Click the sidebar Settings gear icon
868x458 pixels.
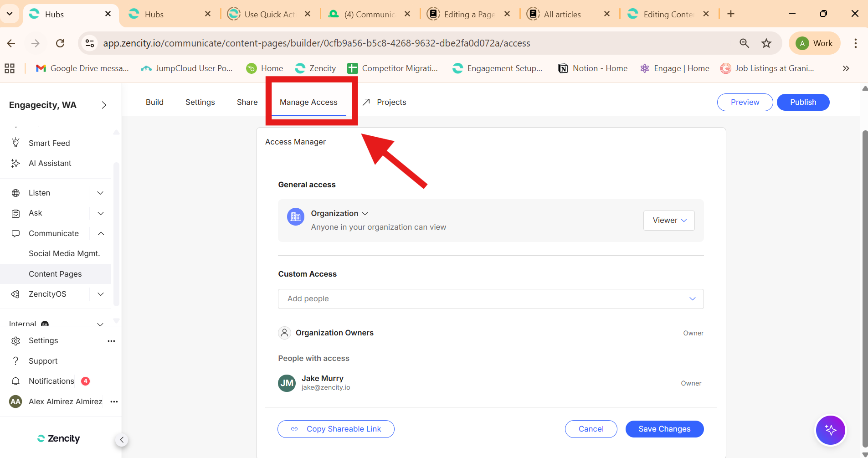point(15,341)
